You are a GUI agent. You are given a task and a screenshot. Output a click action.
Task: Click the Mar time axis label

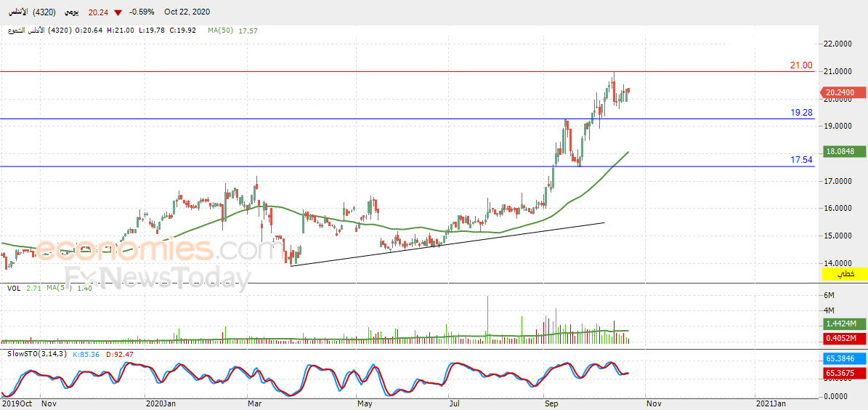pyautogui.click(x=255, y=404)
